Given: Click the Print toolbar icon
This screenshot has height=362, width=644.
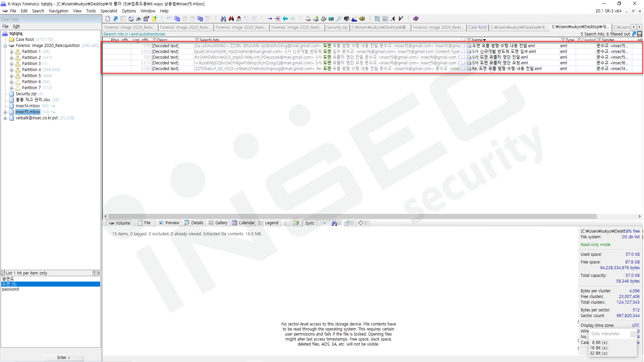Looking at the screenshot, I should coord(139,19).
